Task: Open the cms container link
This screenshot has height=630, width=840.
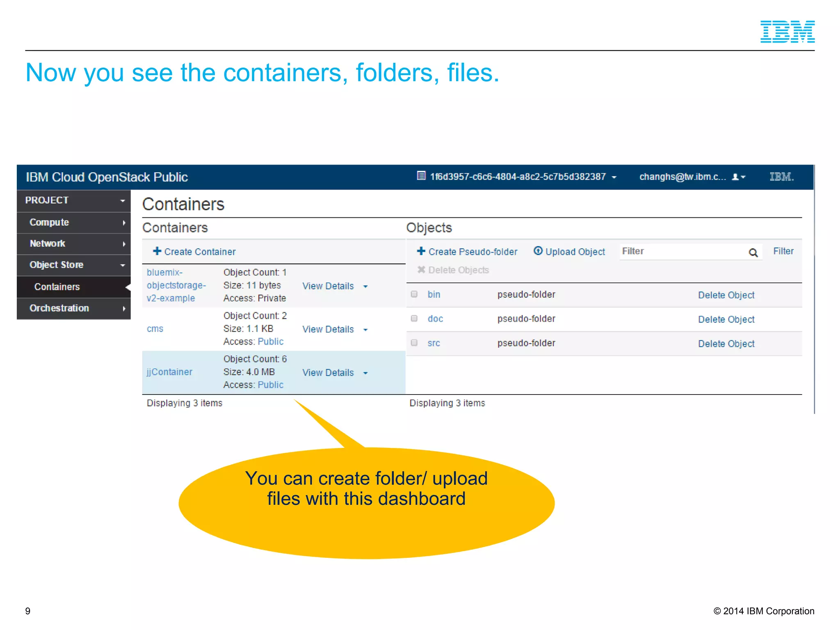Action: 155,329
